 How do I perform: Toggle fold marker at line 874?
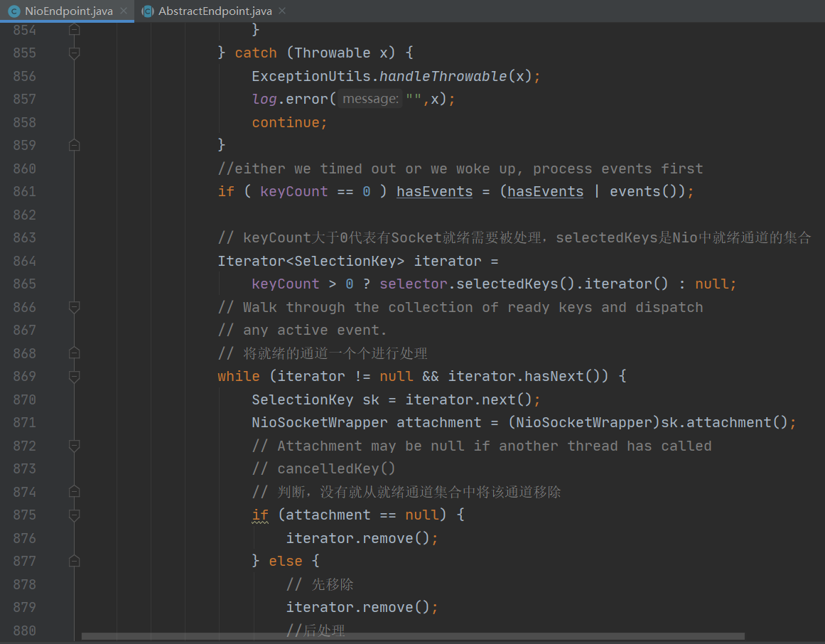pyautogui.click(x=74, y=491)
